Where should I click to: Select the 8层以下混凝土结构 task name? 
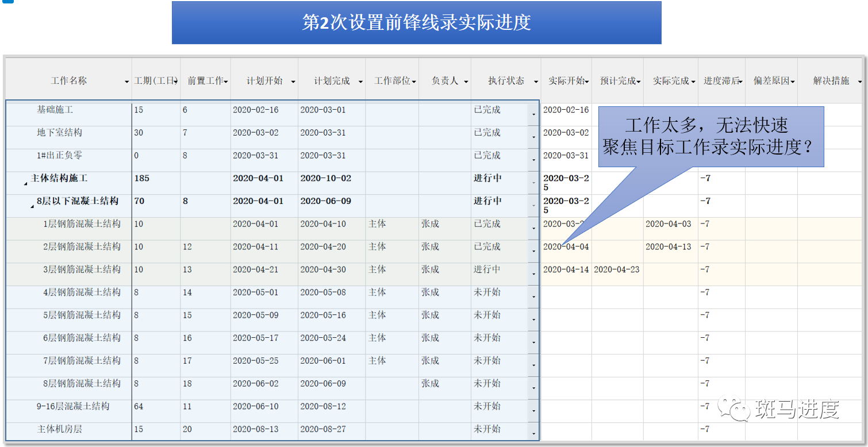(78, 201)
